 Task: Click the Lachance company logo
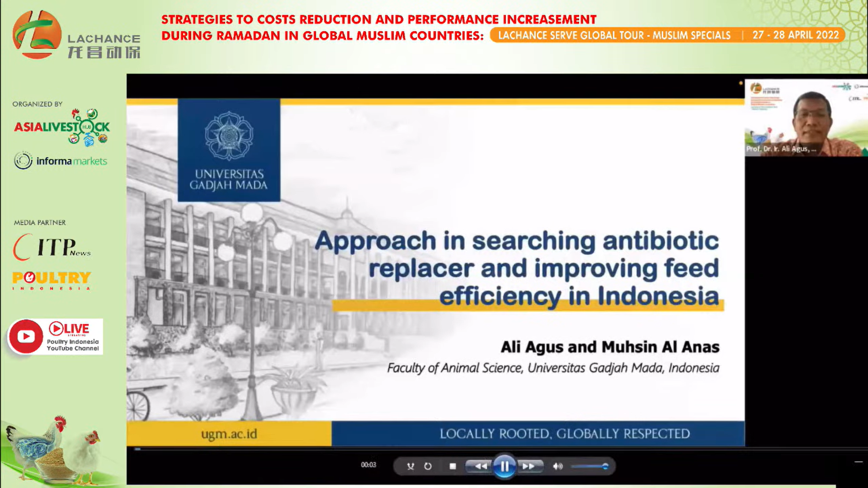tap(37, 35)
